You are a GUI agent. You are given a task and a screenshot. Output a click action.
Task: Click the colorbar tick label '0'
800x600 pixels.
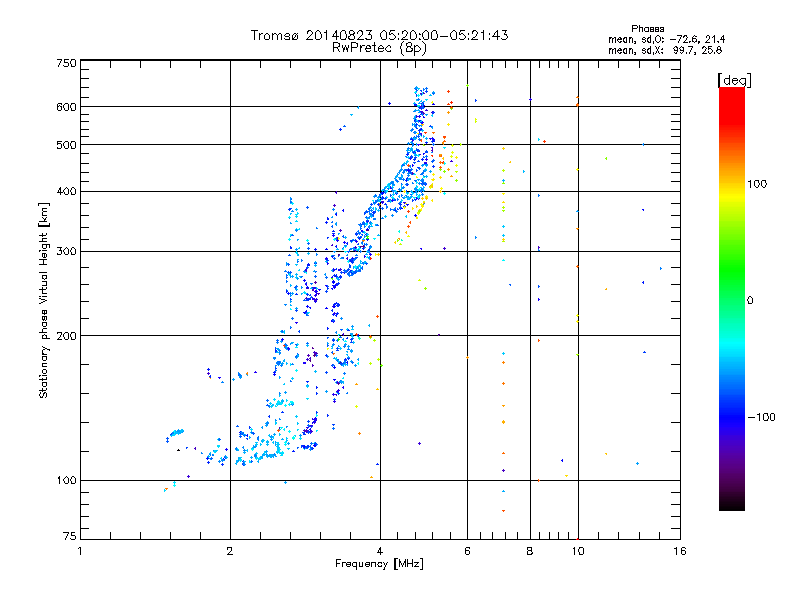(x=750, y=301)
